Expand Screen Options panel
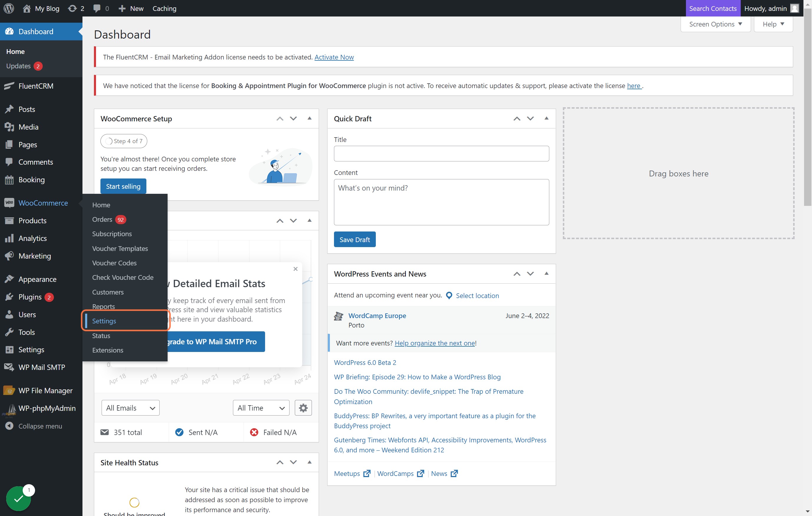This screenshot has width=812, height=516. [x=716, y=24]
